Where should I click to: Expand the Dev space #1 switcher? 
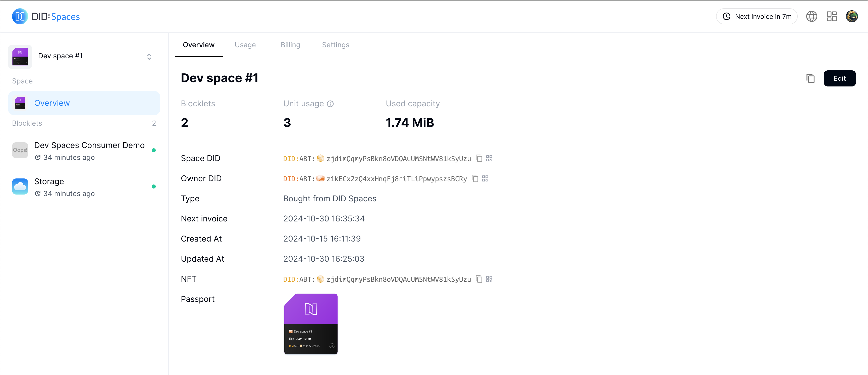tap(149, 57)
